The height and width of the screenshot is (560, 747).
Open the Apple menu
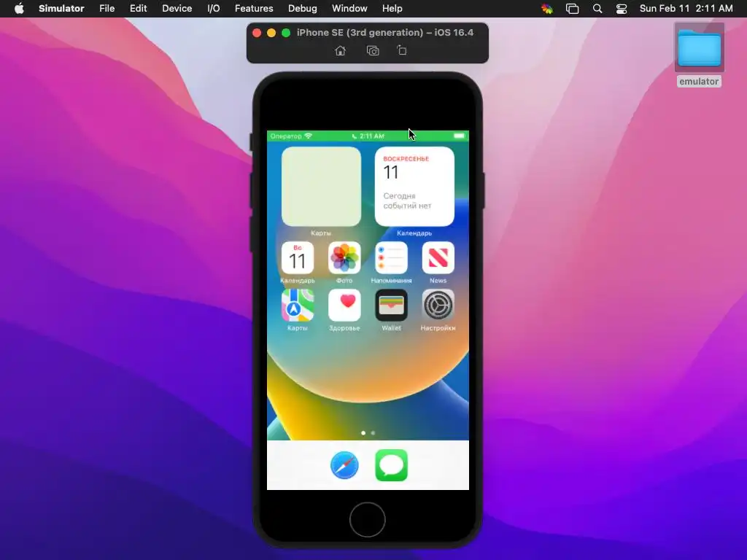pos(19,9)
